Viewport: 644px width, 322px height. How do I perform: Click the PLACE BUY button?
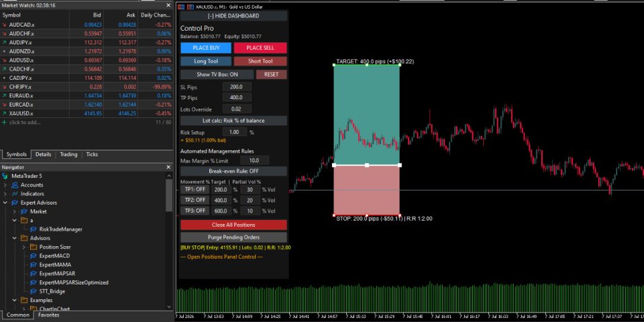pyautogui.click(x=206, y=48)
